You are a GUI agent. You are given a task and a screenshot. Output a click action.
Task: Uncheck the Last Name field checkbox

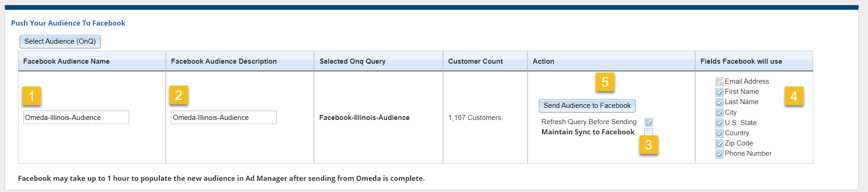click(x=719, y=102)
